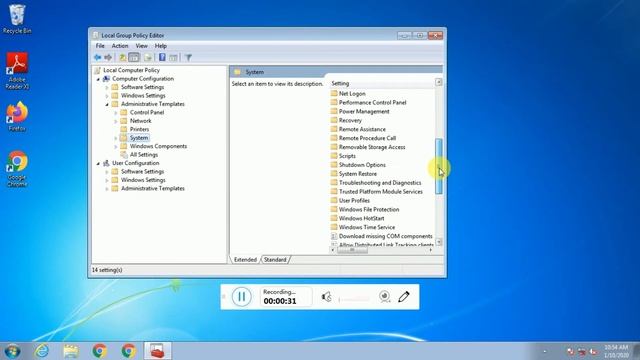Mute the recorder speaker icon

[327, 297]
